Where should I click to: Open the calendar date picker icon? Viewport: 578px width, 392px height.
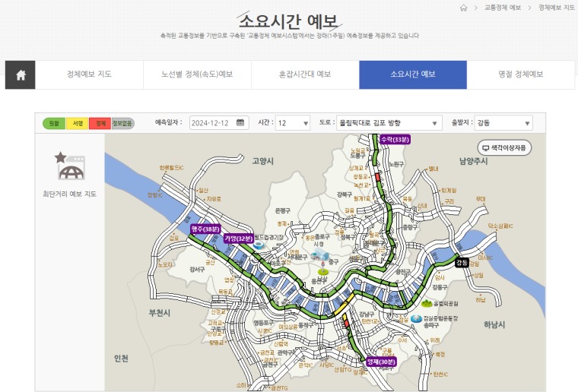(240, 122)
